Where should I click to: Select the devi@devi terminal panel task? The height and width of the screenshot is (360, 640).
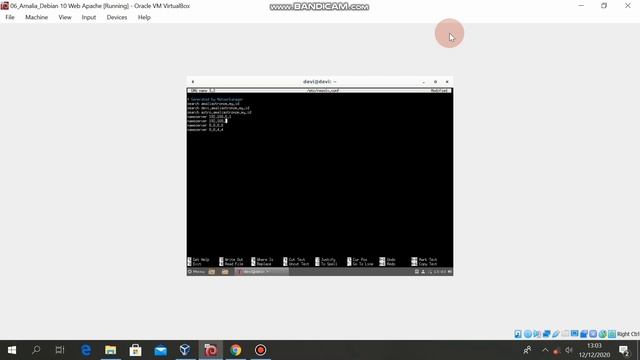262,272
